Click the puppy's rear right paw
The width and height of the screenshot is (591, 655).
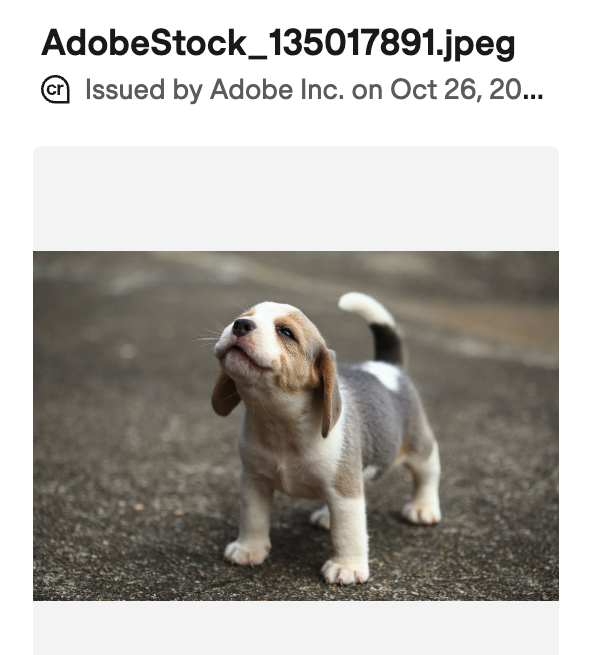pos(421,512)
